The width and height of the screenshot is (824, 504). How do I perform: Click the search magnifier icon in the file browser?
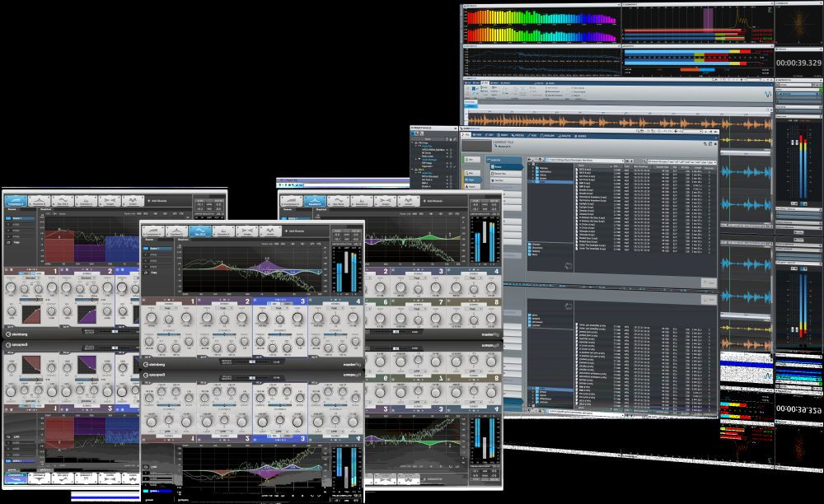pyautogui.click(x=644, y=161)
